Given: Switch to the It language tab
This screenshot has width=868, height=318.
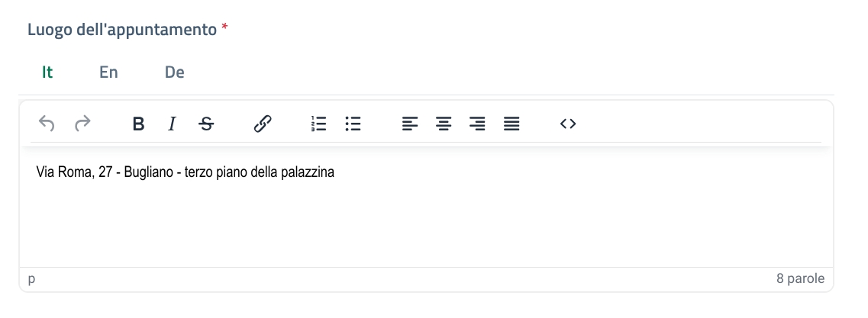Looking at the screenshot, I should coord(47,72).
